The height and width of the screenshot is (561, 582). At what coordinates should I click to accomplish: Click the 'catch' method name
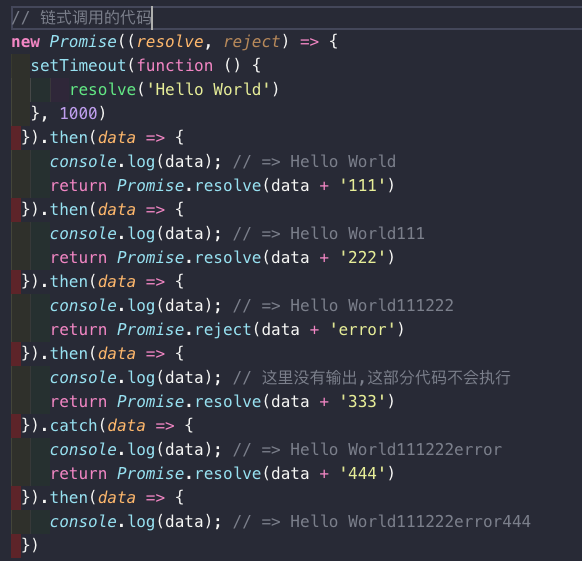pyautogui.click(x=73, y=425)
